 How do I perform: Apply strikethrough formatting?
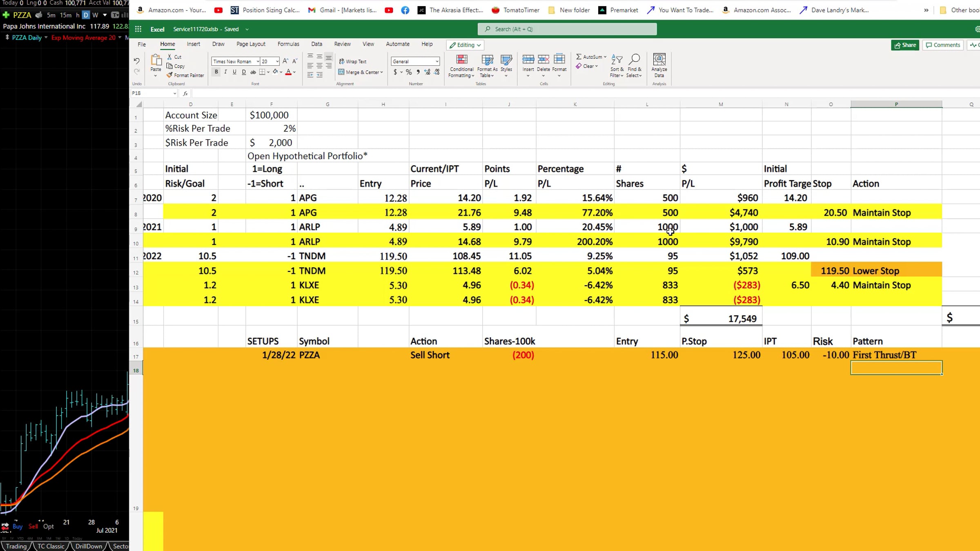click(253, 72)
